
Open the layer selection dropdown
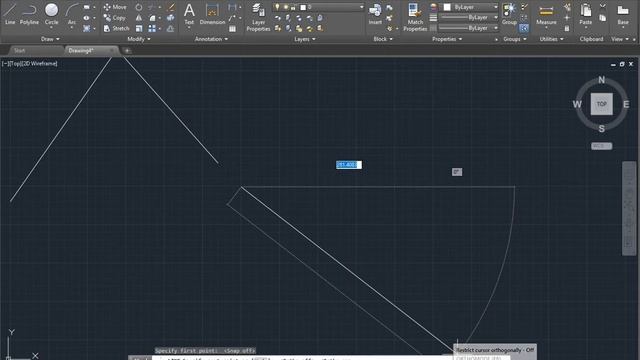[361, 7]
